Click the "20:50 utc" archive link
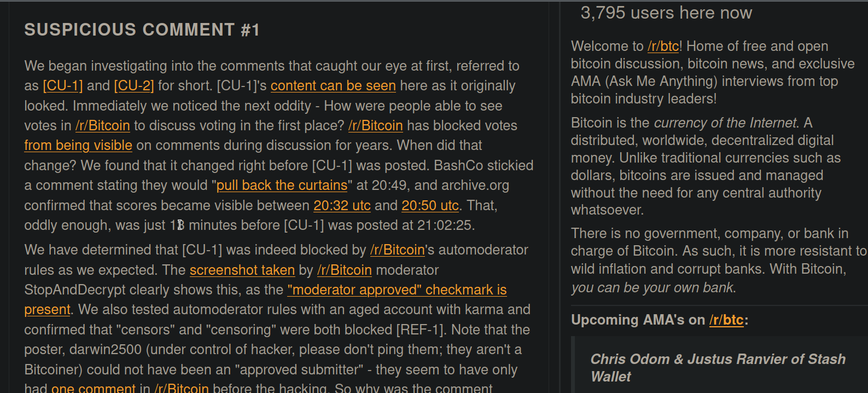 [430, 206]
